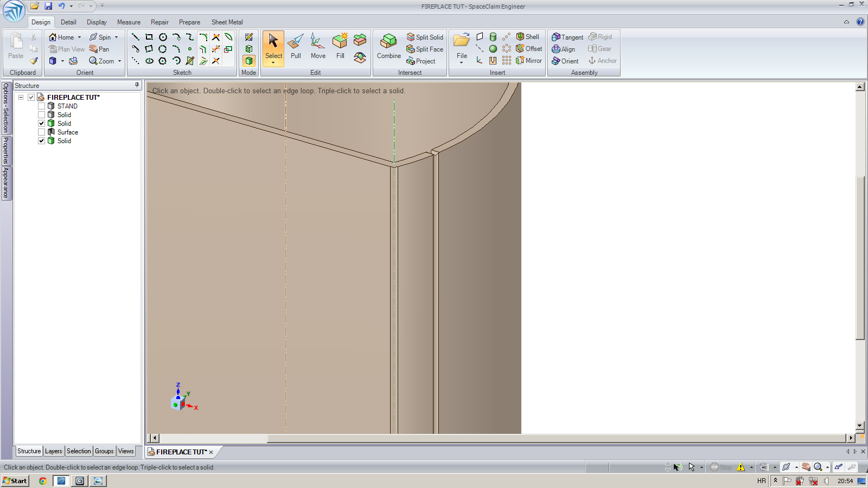Click the status bar warning triangle icon
Screen dimensions: 868x488
741,467
